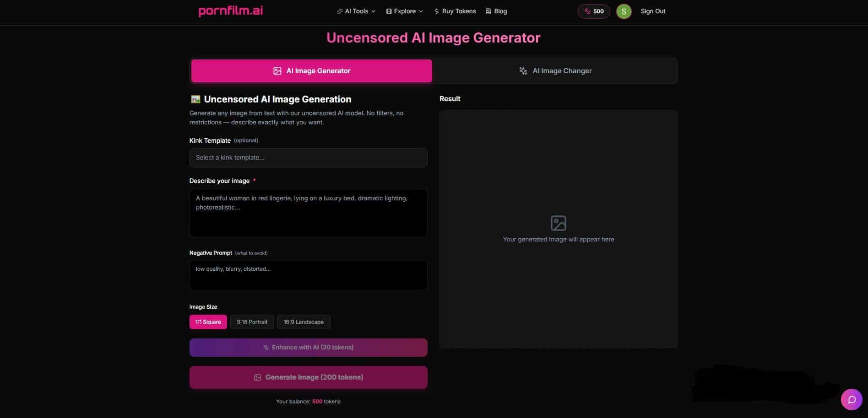868x418 pixels.
Task: Click the framed picture emoji in heading
Action: click(195, 99)
